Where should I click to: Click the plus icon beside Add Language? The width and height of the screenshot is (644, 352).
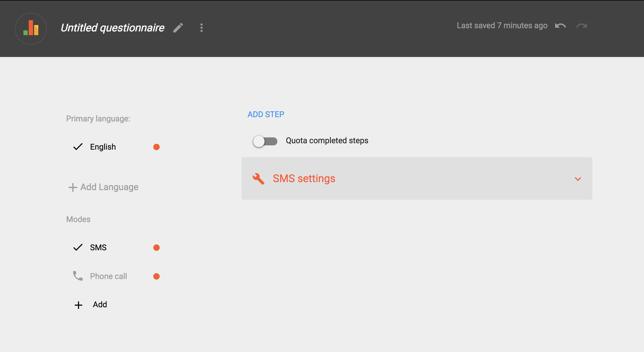(73, 187)
